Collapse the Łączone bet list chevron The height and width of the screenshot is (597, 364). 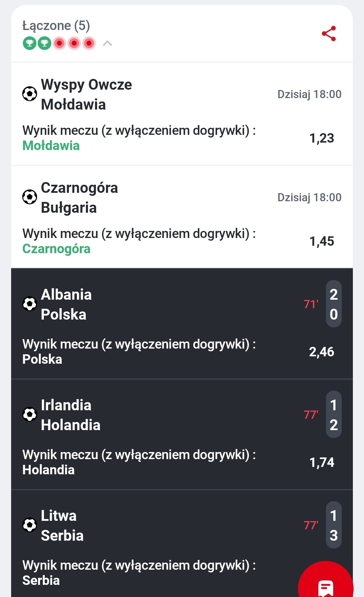click(108, 43)
